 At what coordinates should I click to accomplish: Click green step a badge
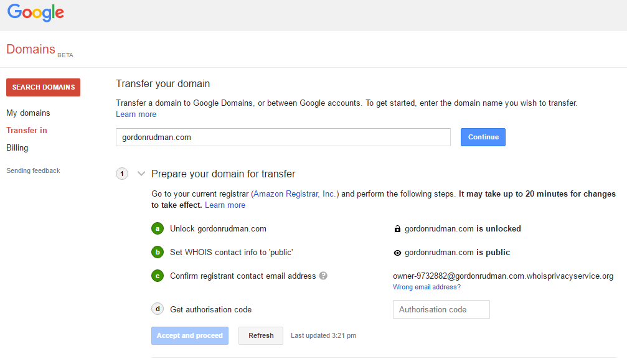158,228
